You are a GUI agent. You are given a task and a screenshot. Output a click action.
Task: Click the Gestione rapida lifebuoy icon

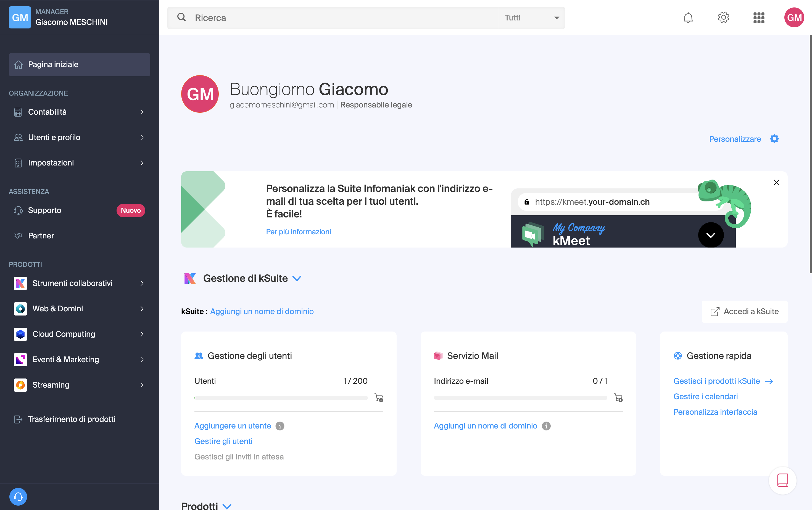678,356
